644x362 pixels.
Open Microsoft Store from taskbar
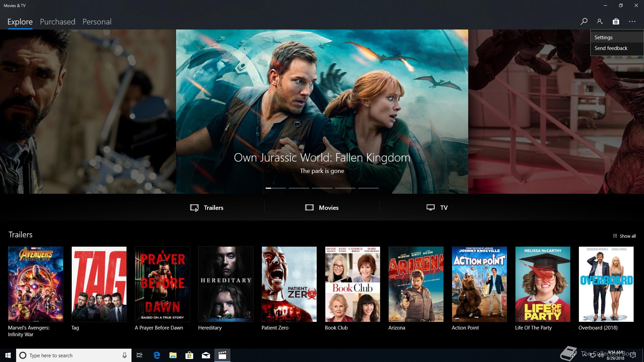(189, 355)
